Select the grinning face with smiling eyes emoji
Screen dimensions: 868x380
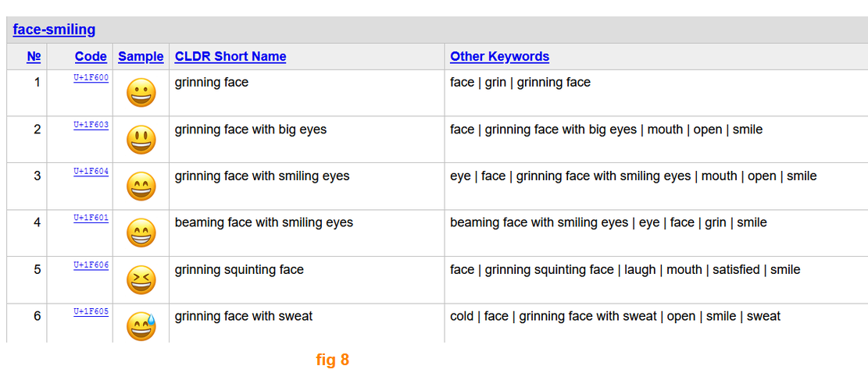point(141,186)
